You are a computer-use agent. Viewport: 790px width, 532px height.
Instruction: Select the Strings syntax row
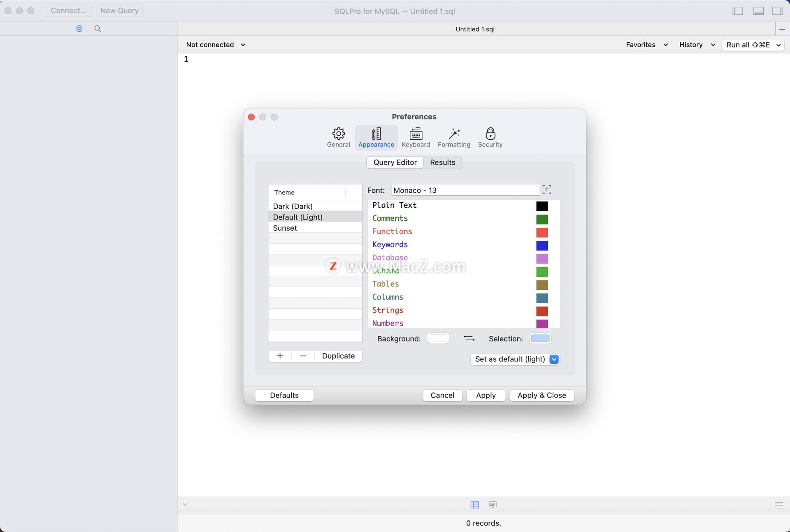pos(464,310)
